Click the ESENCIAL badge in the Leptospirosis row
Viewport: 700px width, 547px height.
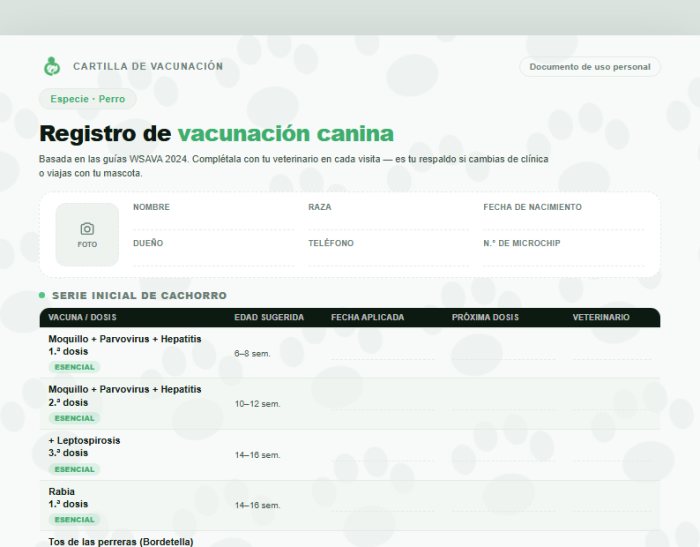coord(74,469)
